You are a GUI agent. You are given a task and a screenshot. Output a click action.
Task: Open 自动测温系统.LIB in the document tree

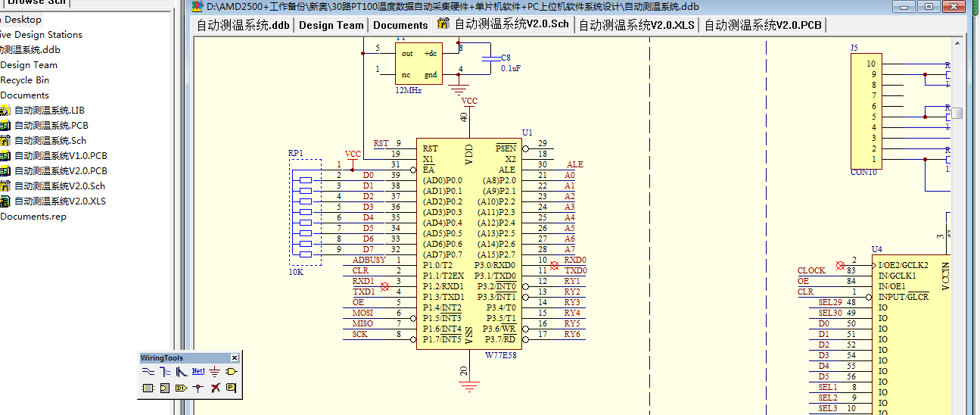tap(49, 111)
